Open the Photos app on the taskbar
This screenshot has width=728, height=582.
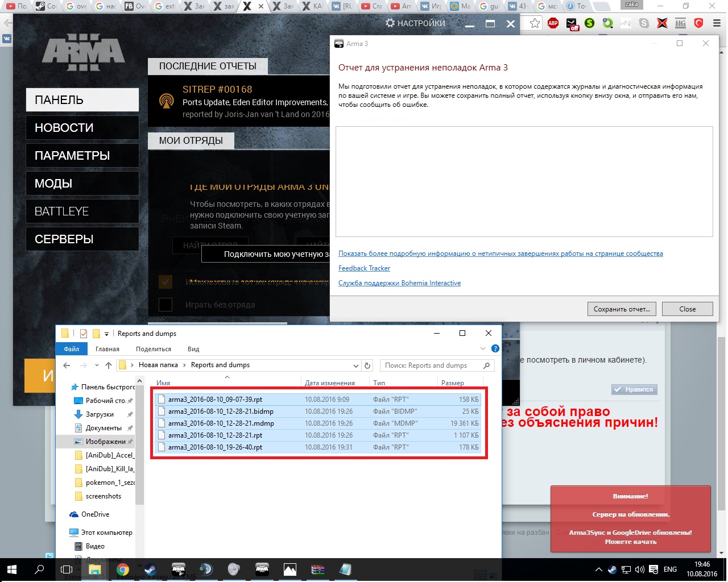(289, 569)
